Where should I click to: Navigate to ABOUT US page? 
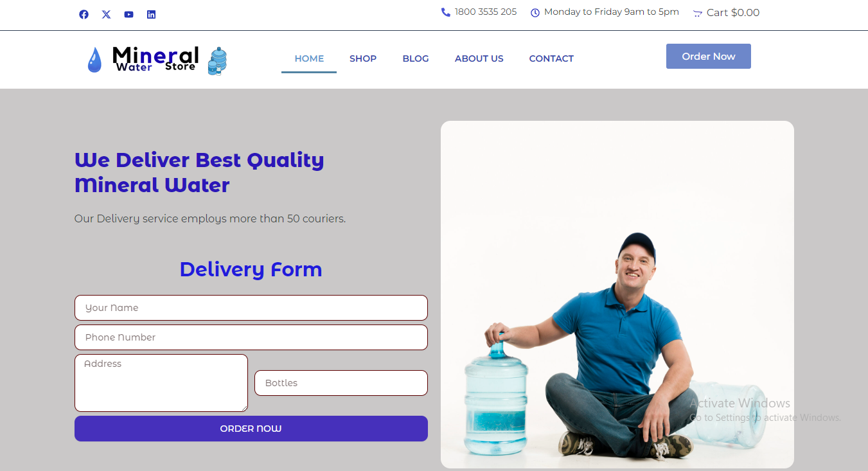(479, 58)
